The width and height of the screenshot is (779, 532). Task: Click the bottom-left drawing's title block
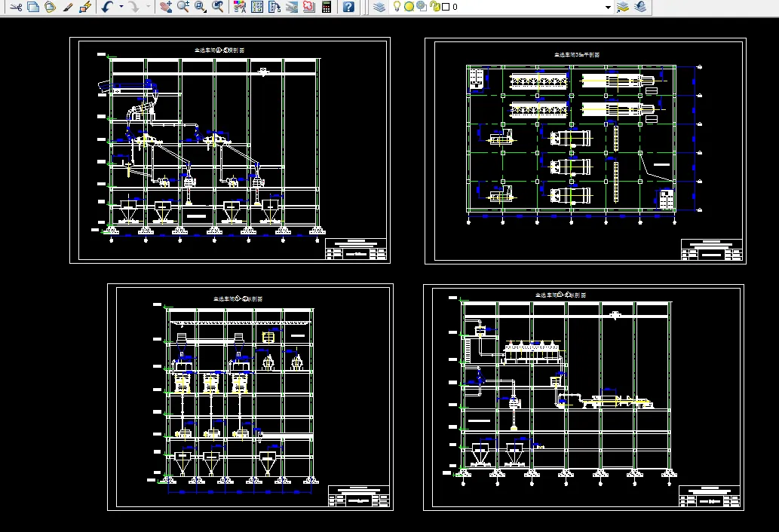[359, 497]
